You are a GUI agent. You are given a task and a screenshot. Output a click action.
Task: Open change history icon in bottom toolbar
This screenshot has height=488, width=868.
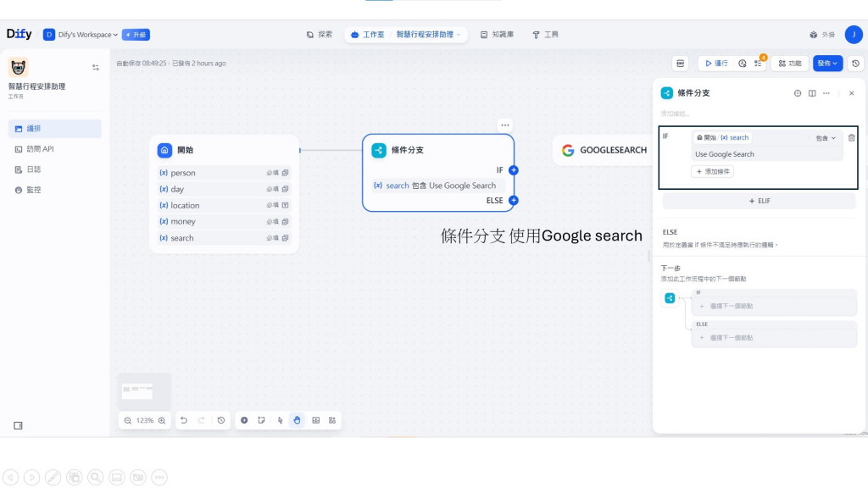[221, 420]
